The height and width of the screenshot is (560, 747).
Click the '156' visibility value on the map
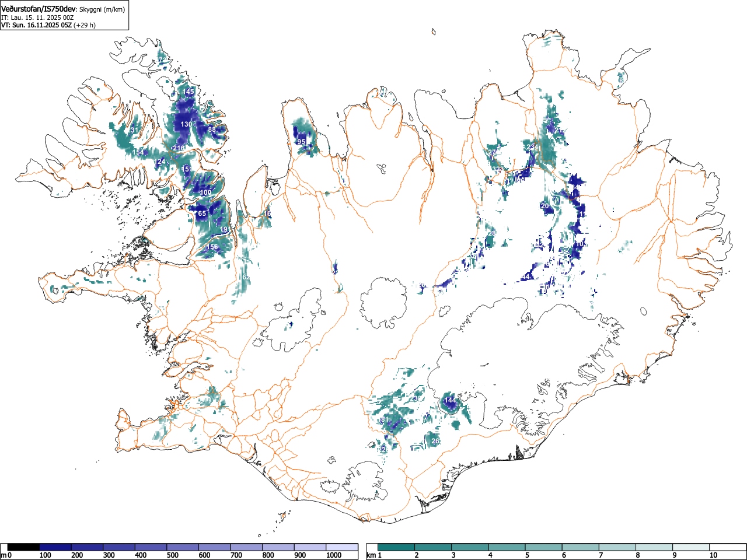coord(212,247)
